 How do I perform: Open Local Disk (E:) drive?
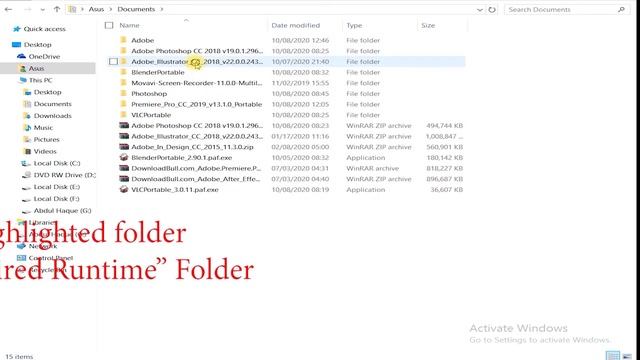57,187
